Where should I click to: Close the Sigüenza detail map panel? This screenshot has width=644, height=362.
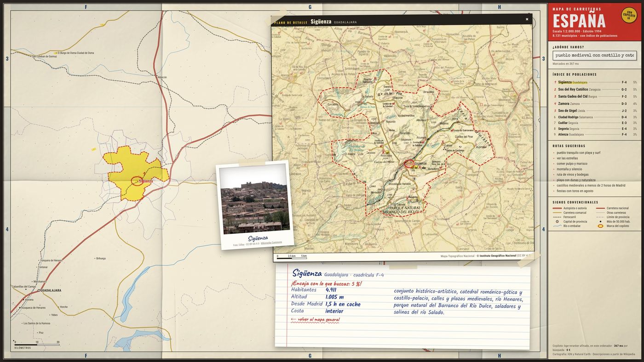527,19
